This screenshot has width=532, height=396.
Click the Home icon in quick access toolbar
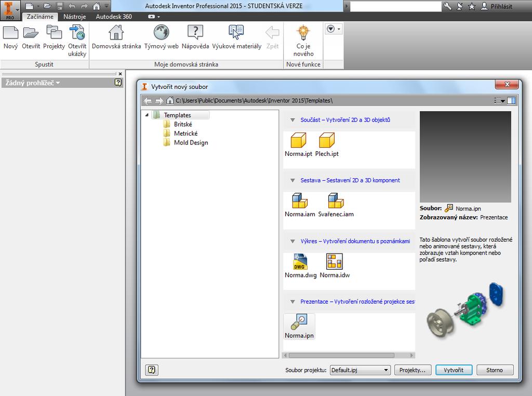[96, 6]
